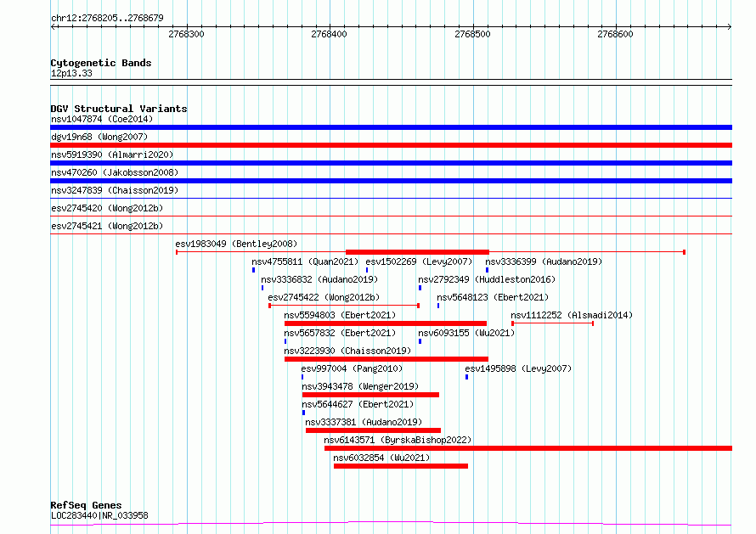Select the nsv3943478 red bar
The image size is (756, 534).
(x=370, y=395)
